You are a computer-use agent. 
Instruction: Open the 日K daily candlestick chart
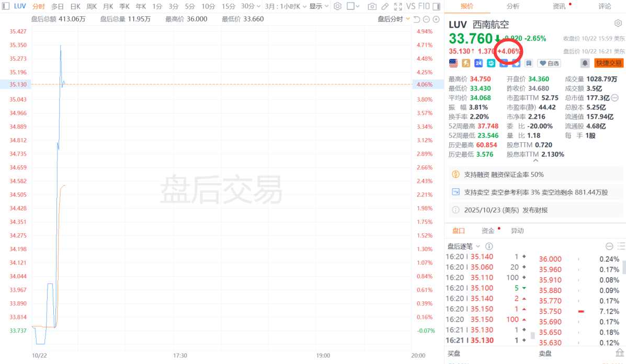(x=75, y=6)
